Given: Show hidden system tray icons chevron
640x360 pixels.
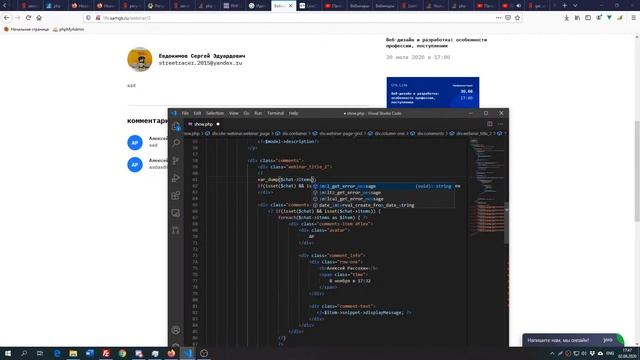Looking at the screenshot, I should click(x=552, y=353).
